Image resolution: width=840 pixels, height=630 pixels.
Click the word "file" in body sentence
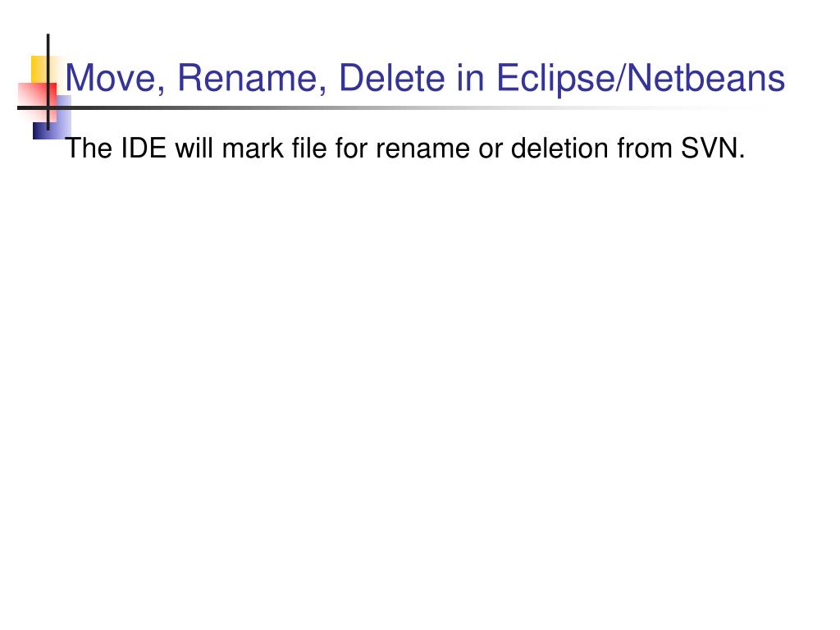click(309, 148)
